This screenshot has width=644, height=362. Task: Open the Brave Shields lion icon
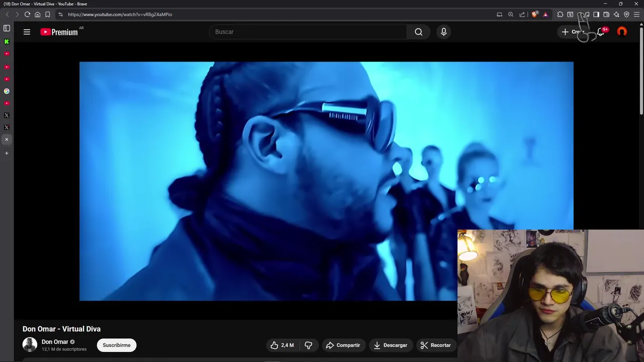(535, 15)
